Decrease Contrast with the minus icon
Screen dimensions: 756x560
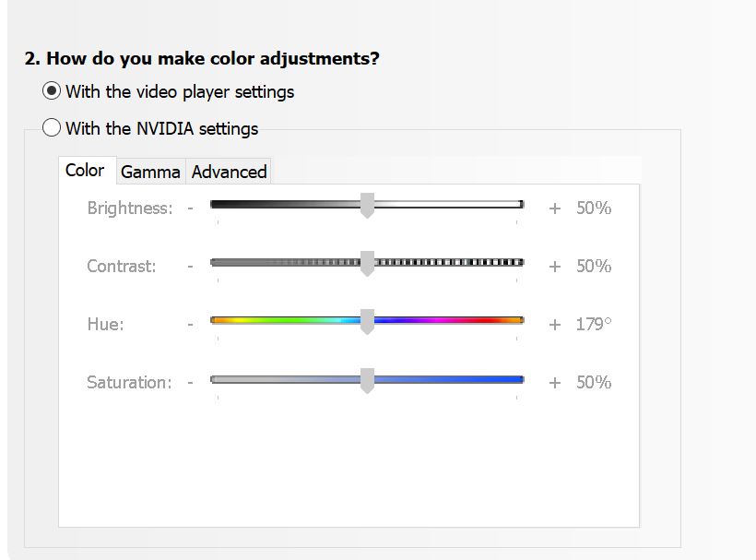(190, 267)
